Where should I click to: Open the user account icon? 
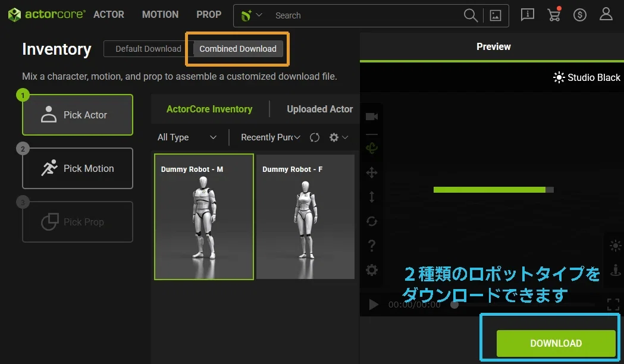(x=606, y=14)
